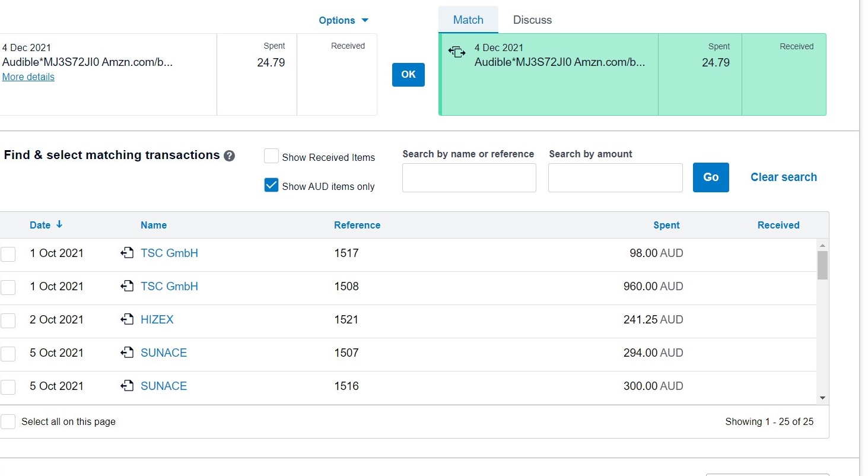Switch to the Discuss tab
Image resolution: width=868 pixels, height=476 pixels.
click(x=532, y=20)
